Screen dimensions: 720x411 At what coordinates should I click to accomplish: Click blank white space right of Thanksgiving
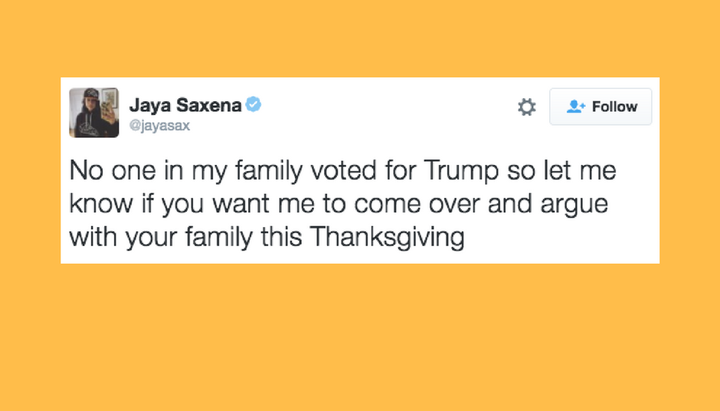pos(560,237)
